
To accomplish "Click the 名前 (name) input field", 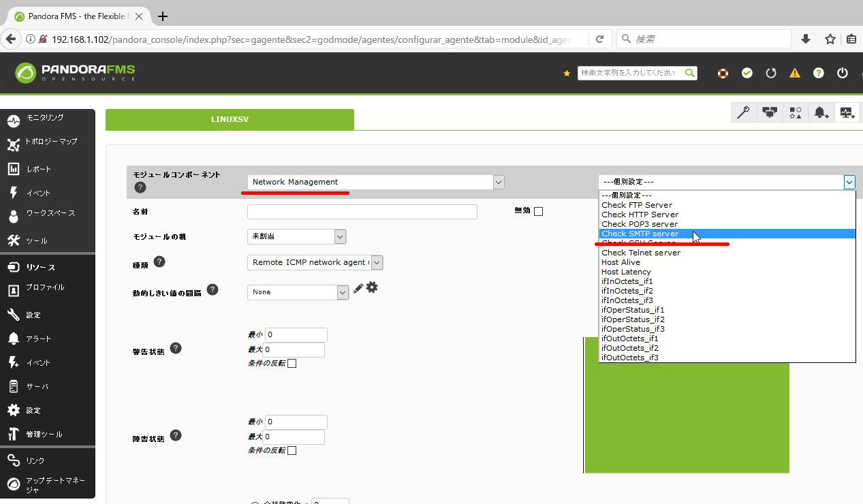I will coord(362,212).
